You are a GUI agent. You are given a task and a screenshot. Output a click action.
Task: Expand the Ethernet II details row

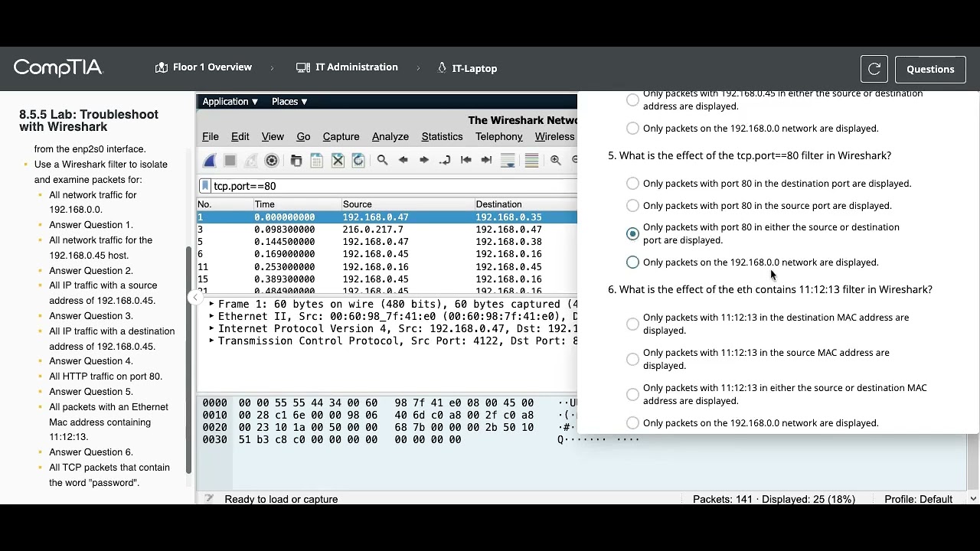(x=212, y=317)
